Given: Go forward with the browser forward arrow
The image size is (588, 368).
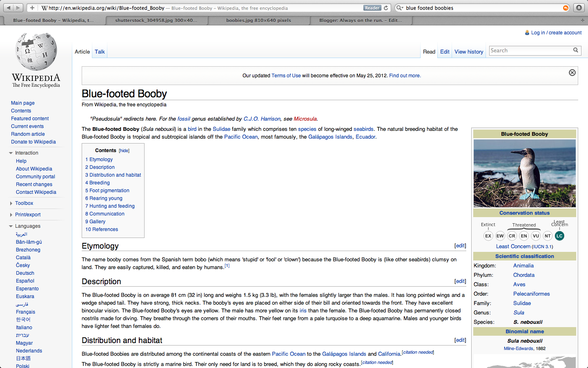Looking at the screenshot, I should [18, 8].
